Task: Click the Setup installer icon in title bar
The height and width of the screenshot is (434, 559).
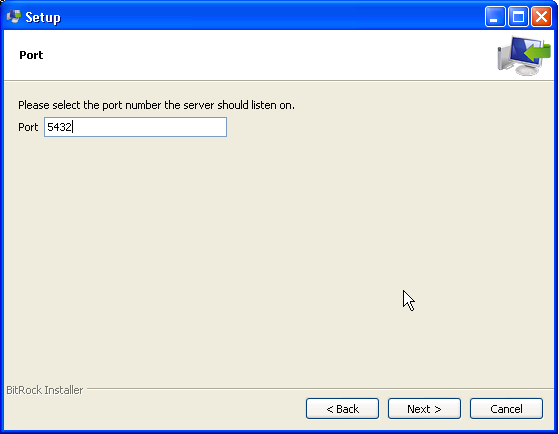Action: pyautogui.click(x=14, y=17)
